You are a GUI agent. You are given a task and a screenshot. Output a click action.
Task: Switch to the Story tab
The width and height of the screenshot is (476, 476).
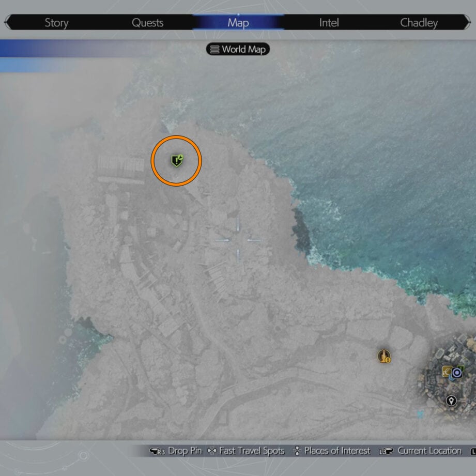[x=56, y=23]
